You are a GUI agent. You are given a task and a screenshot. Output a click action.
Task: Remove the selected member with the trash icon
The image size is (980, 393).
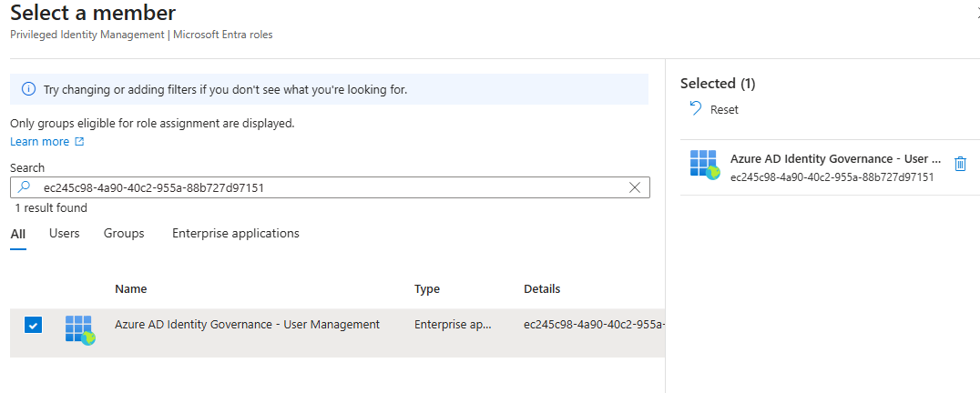960,164
